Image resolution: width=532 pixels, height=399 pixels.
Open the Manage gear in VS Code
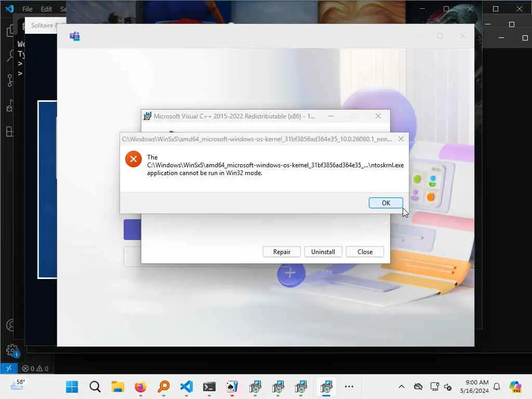[x=12, y=351]
